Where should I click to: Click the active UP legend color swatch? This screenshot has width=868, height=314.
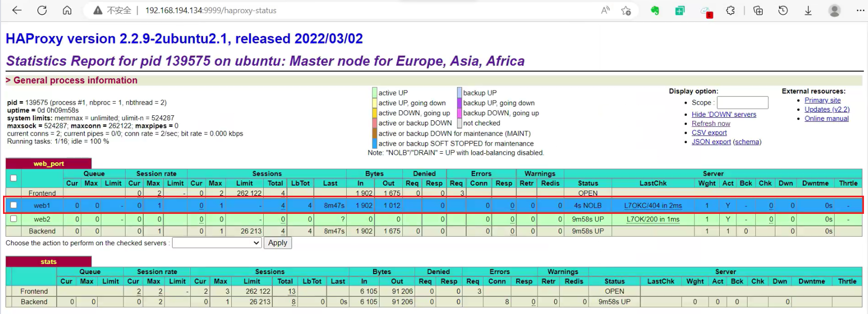375,93
